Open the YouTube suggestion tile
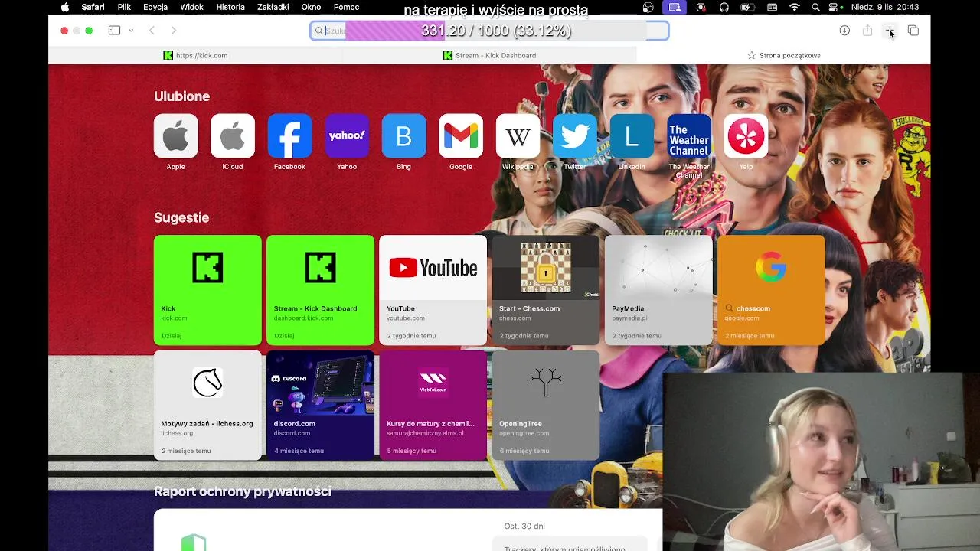Viewport: 980px width, 551px height. pyautogui.click(x=433, y=290)
